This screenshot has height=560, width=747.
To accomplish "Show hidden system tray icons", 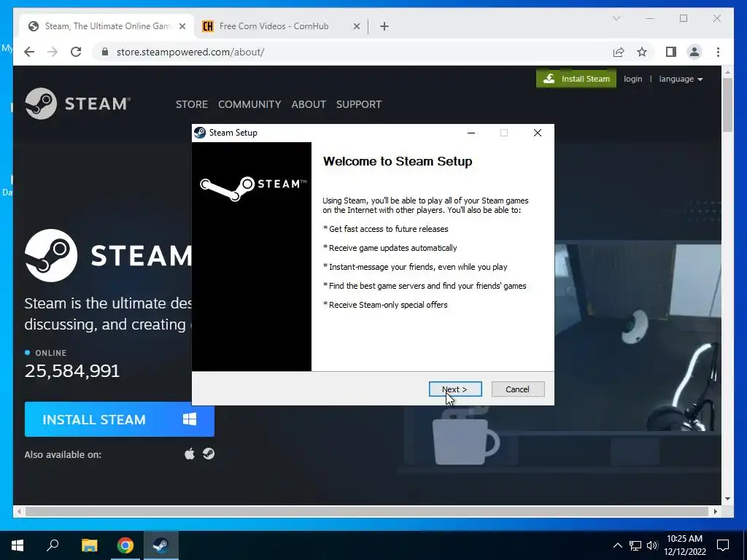I will [x=617, y=545].
